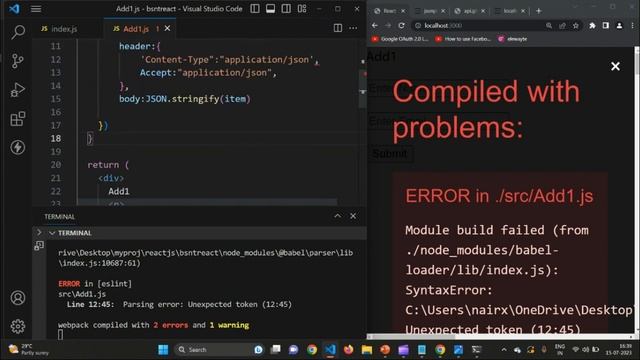The width and height of the screenshot is (640, 360).
Task: Open the Customize Layout icon
Action: [302, 9]
